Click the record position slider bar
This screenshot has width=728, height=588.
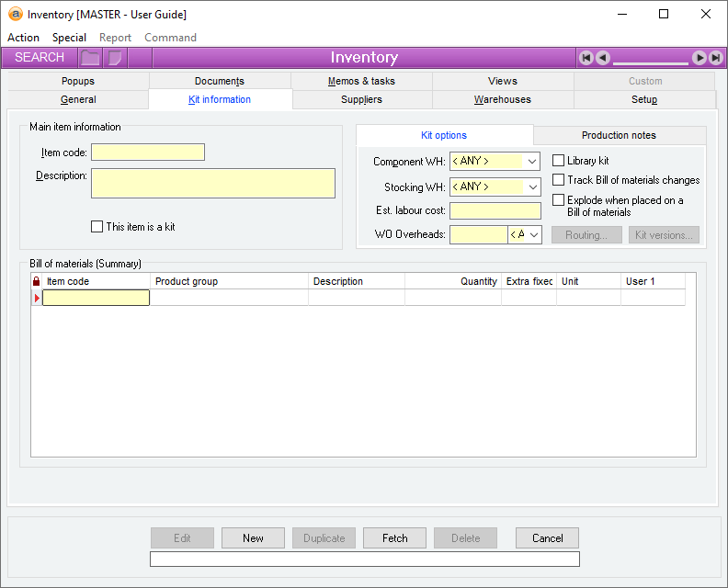click(x=651, y=62)
